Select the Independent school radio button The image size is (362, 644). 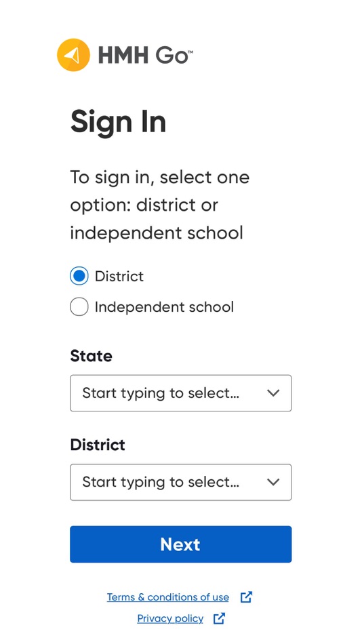pyautogui.click(x=79, y=307)
